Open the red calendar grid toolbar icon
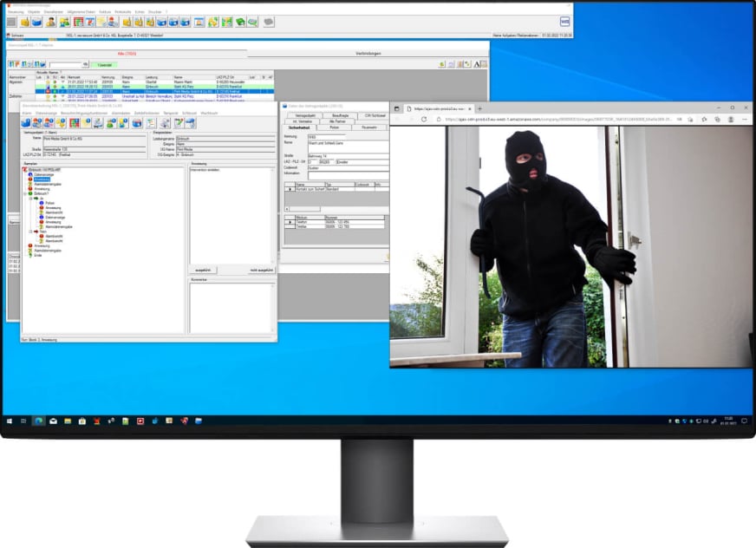Screen dimensions: 756x548 point(78,22)
